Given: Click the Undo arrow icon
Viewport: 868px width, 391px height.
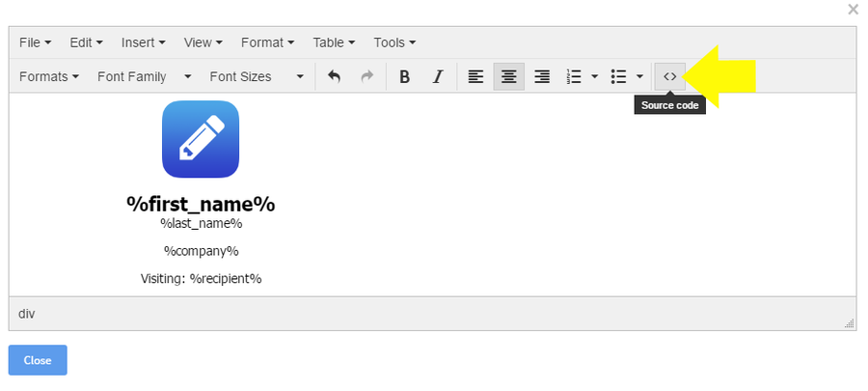Looking at the screenshot, I should (x=334, y=76).
